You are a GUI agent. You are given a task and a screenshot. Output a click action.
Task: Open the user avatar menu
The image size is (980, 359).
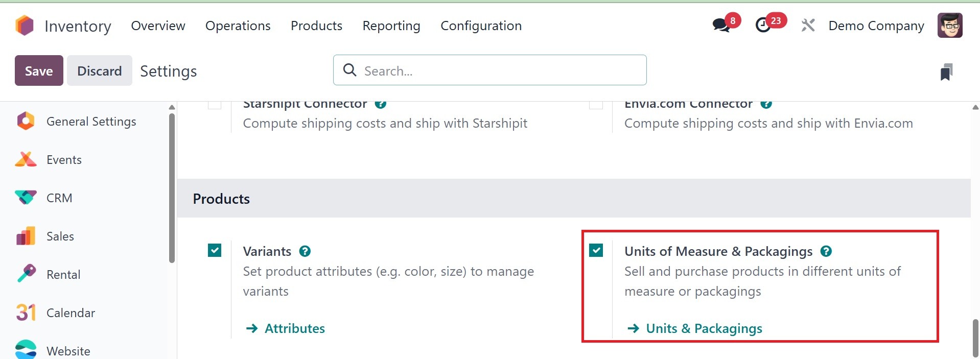tap(950, 26)
